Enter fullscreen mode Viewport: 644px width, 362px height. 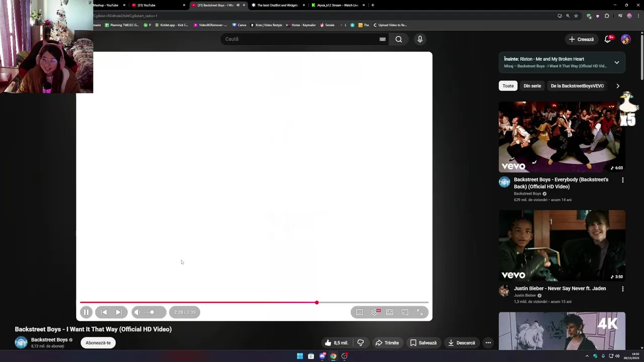tap(420, 312)
